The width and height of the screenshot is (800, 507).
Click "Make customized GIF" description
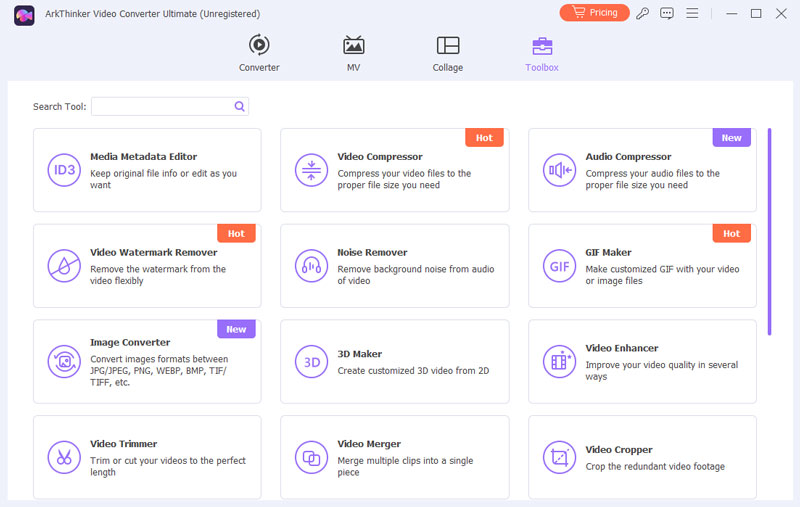click(x=662, y=275)
